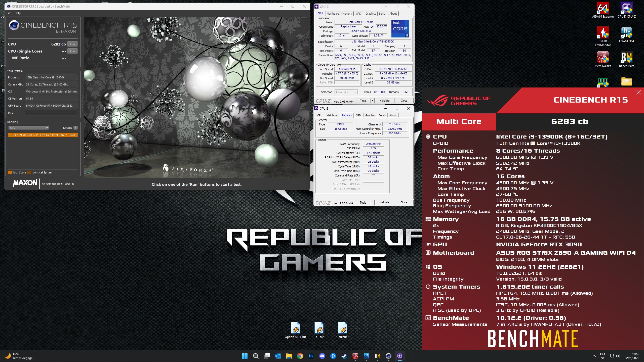Launch Lightroom Classic from the taskbar
This screenshot has height=362, width=644.
coord(311,356)
